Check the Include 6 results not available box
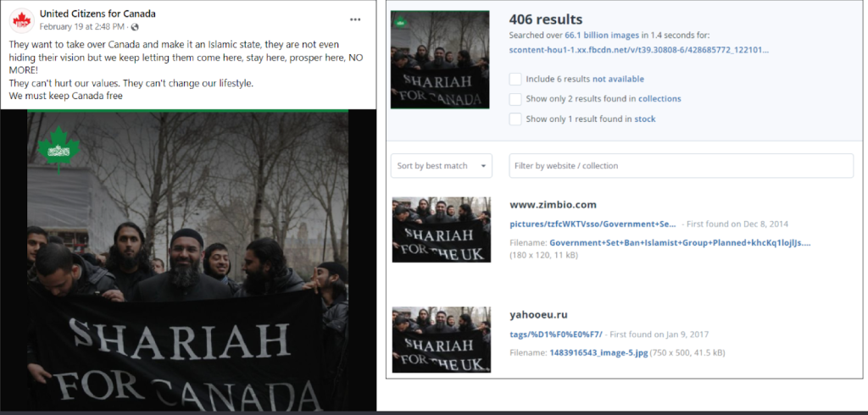This screenshot has width=868, height=415. [515, 79]
